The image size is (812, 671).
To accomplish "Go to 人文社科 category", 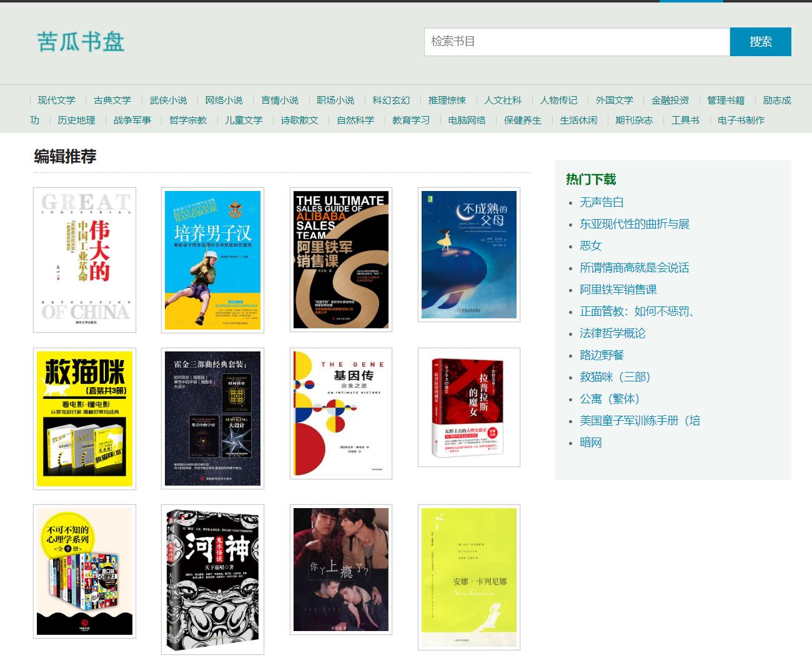I will coord(503,100).
